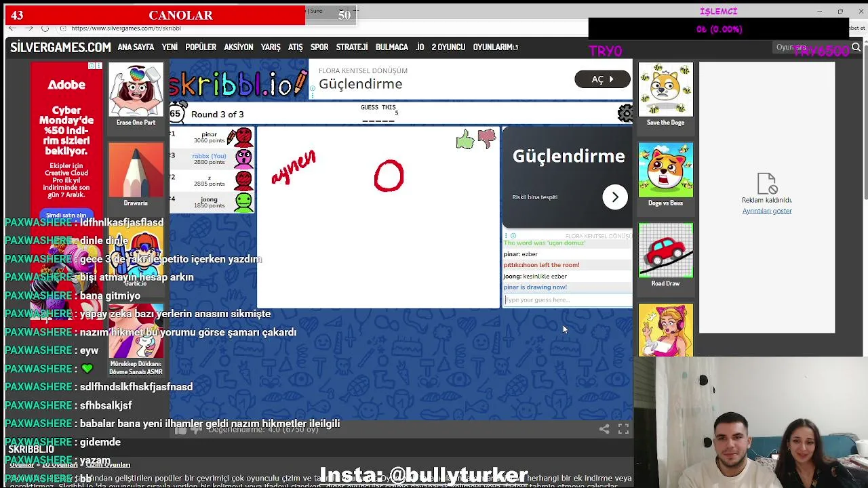Open the girl with headset game thumbnail
The height and width of the screenshot is (488, 868).
pyautogui.click(x=665, y=330)
